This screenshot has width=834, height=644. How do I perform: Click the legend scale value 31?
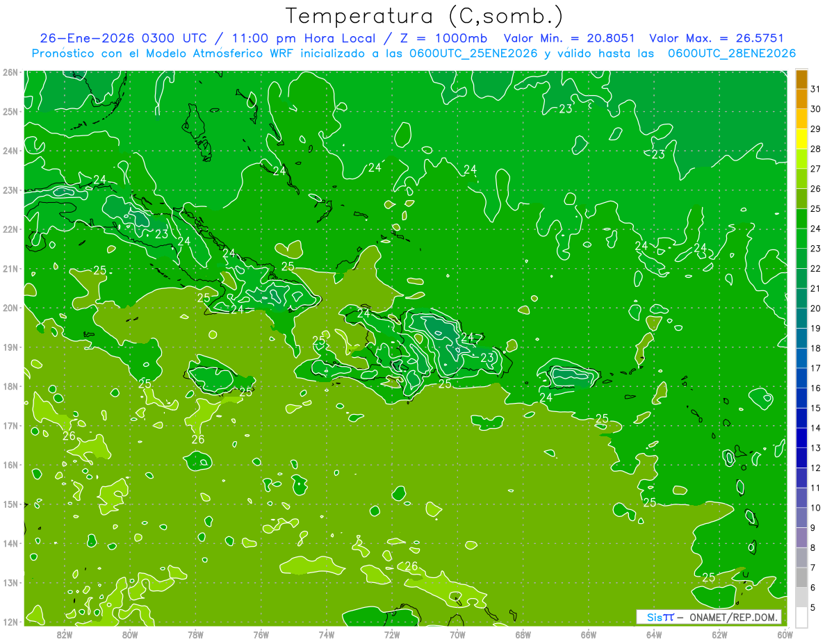click(x=816, y=89)
